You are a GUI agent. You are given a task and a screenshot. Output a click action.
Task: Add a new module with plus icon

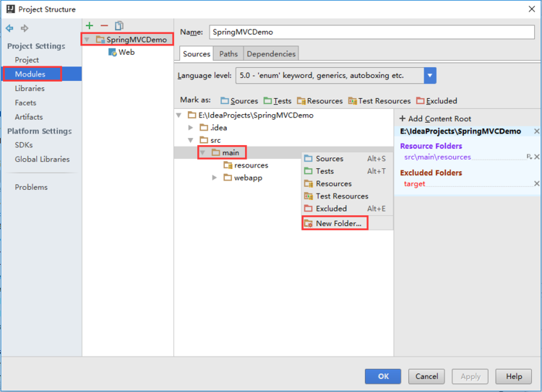[90, 25]
